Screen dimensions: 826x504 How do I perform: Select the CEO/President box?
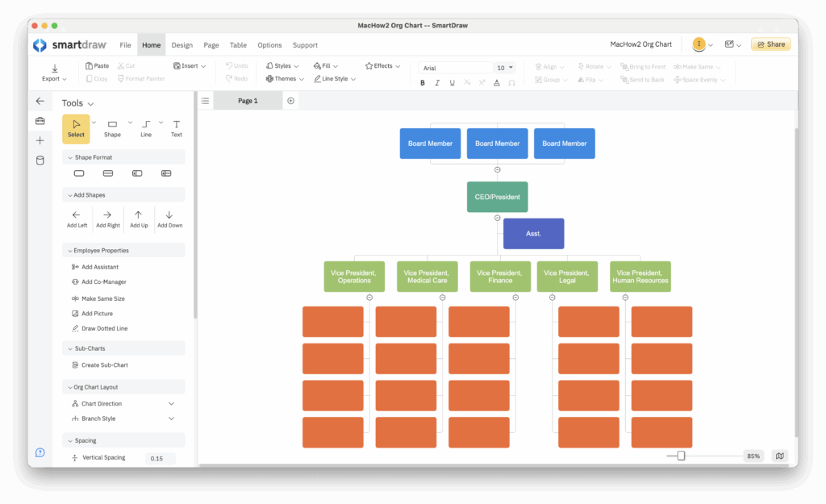[x=497, y=197]
